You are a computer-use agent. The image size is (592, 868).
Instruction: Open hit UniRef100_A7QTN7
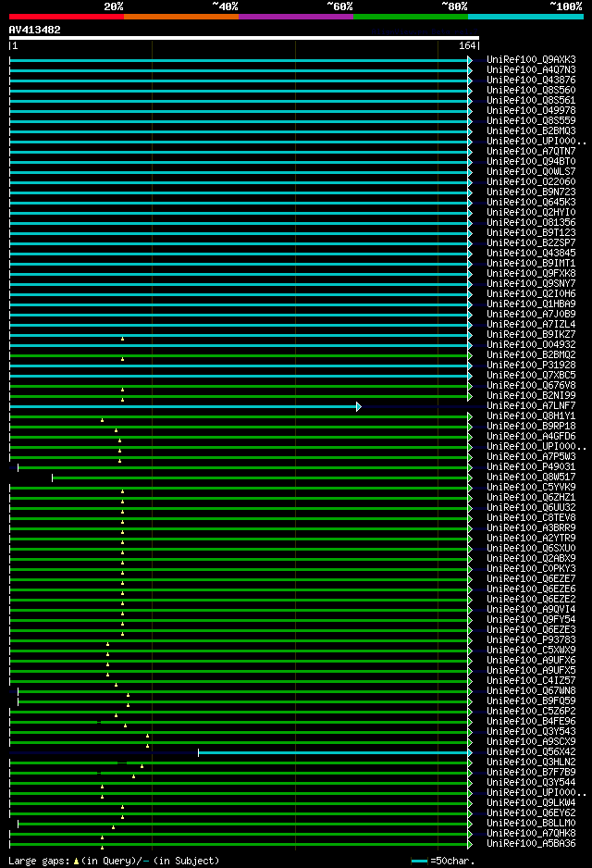(x=531, y=151)
